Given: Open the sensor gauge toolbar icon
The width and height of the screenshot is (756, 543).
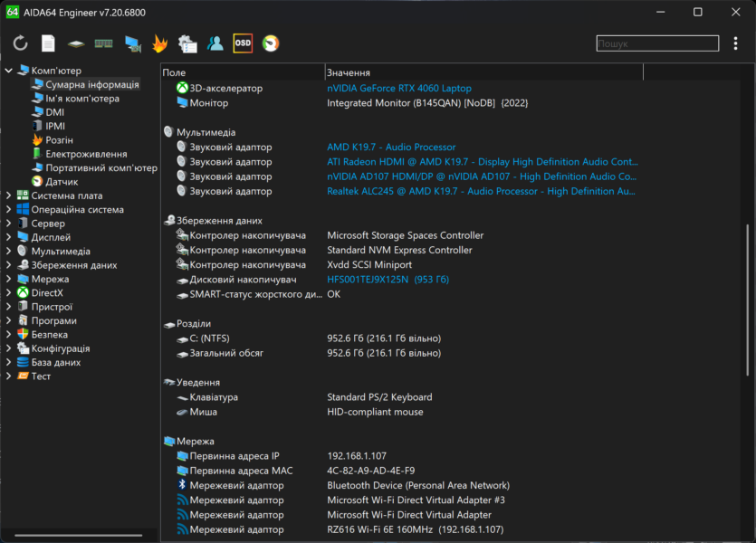Looking at the screenshot, I should tap(271, 43).
